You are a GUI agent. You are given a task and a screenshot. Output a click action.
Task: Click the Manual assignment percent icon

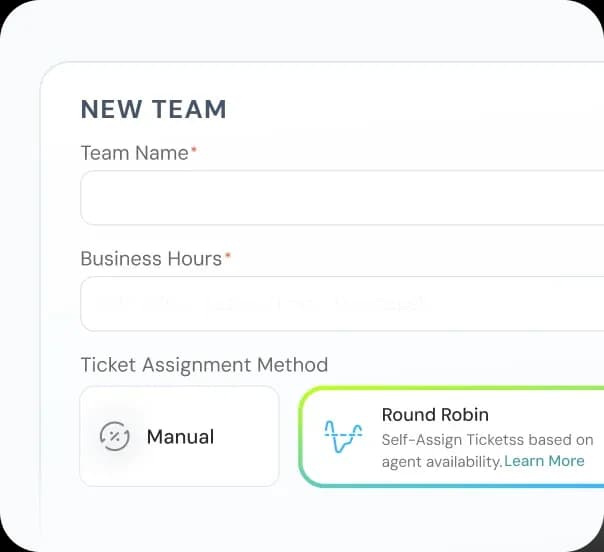(114, 436)
